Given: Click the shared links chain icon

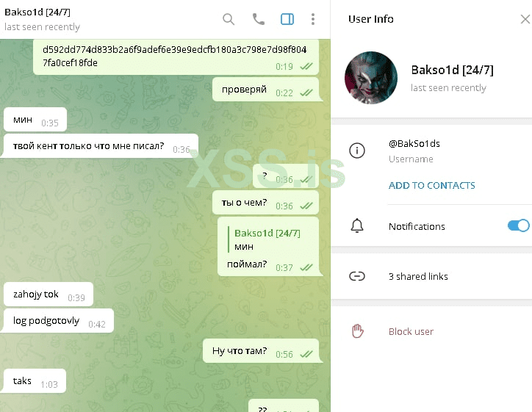Looking at the screenshot, I should tap(357, 276).
